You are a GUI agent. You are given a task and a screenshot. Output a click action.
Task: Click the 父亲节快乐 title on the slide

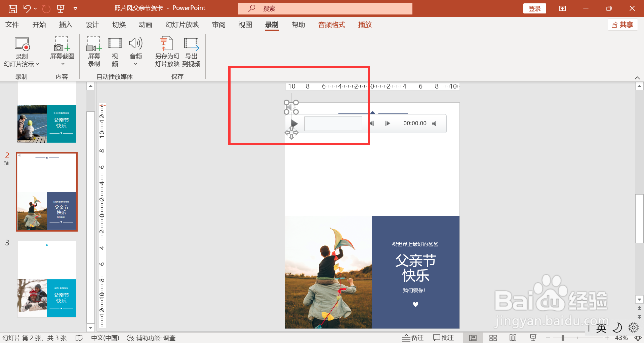[415, 268]
